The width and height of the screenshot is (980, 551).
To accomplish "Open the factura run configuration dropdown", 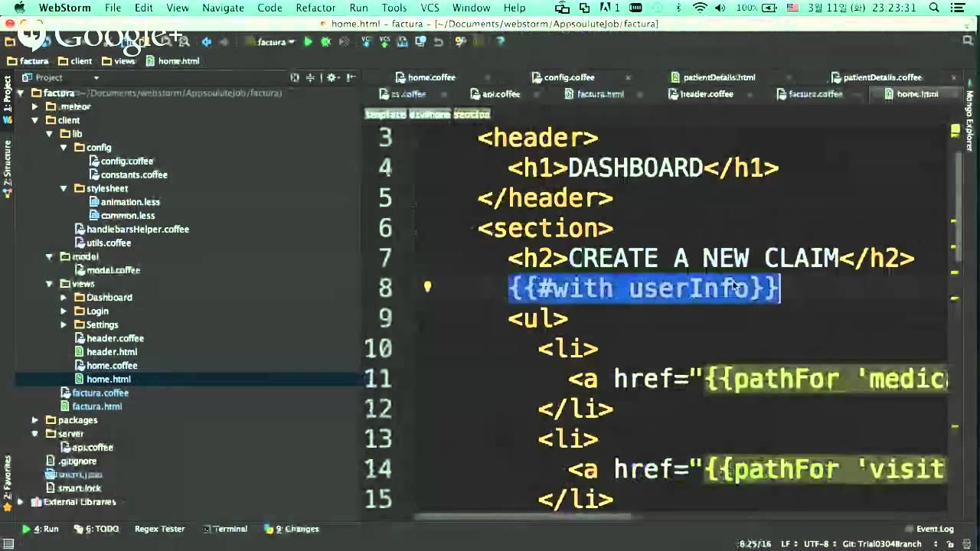I will (270, 42).
